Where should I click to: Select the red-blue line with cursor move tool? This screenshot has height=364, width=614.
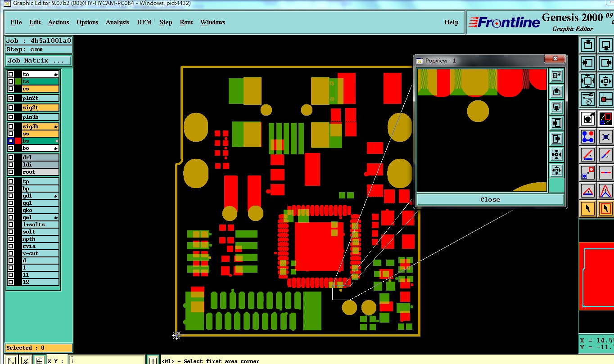coord(588,154)
